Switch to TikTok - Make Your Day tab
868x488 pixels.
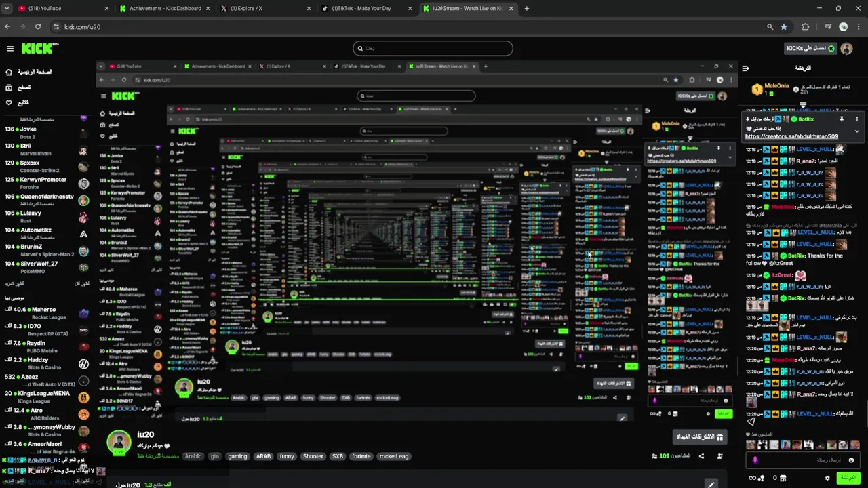coord(367,8)
